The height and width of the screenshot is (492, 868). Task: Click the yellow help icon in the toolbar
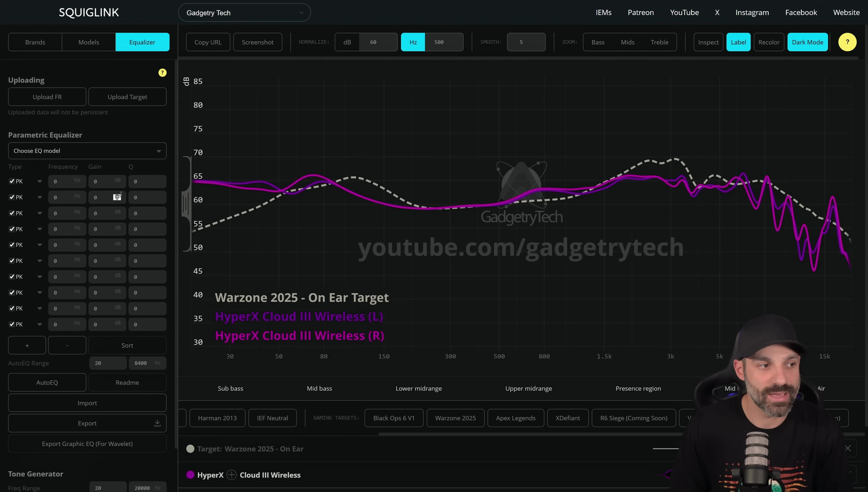[847, 42]
